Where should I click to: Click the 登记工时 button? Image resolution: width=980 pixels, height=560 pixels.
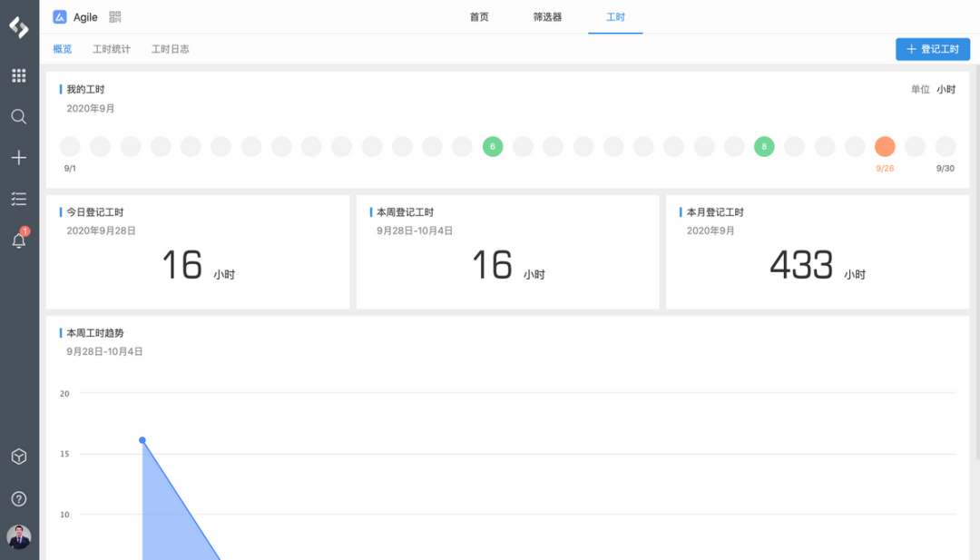933,49
